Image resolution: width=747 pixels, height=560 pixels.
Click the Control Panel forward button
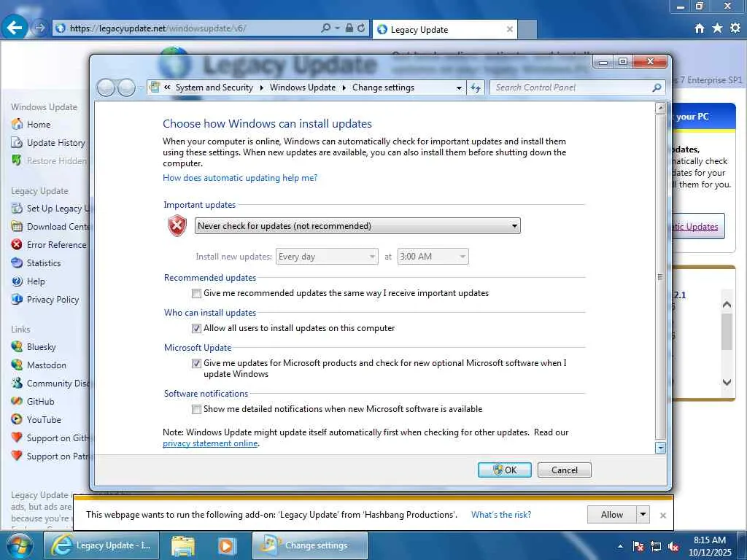coord(126,87)
